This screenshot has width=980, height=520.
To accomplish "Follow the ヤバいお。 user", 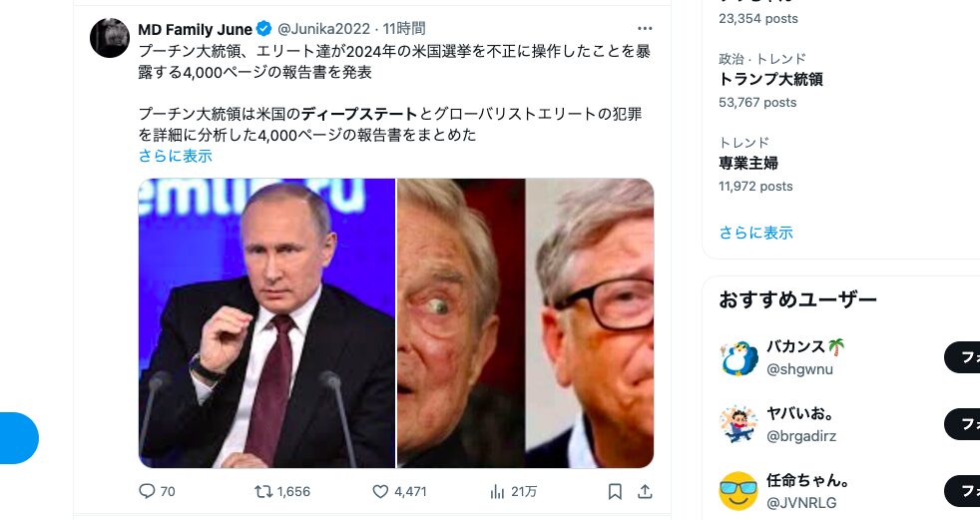I will 963,424.
